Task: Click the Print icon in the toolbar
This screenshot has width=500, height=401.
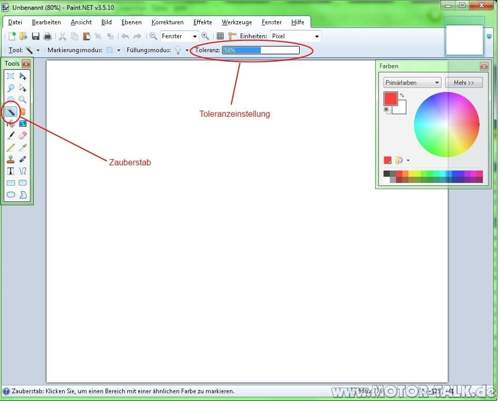Action: pyautogui.click(x=47, y=36)
